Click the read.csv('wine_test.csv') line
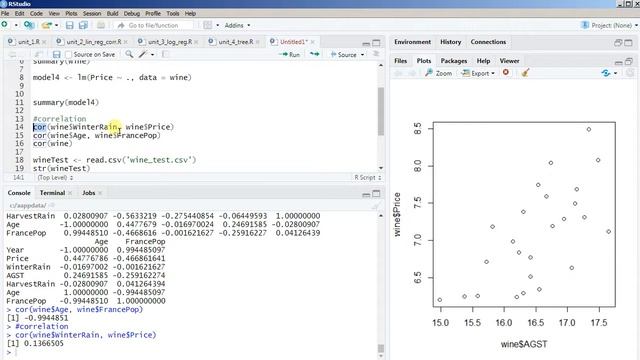640x360 pixels. [114, 160]
